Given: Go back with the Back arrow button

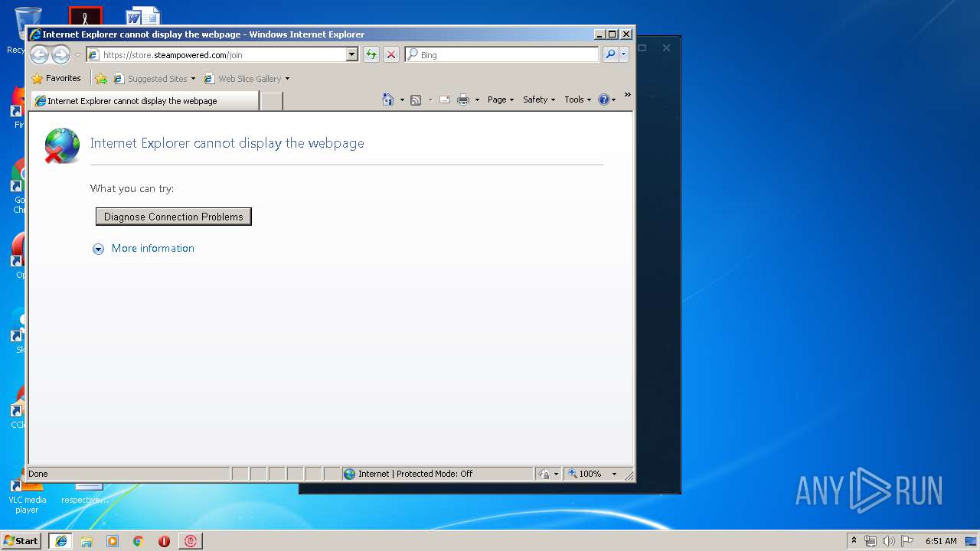Looking at the screenshot, I should (x=39, y=54).
